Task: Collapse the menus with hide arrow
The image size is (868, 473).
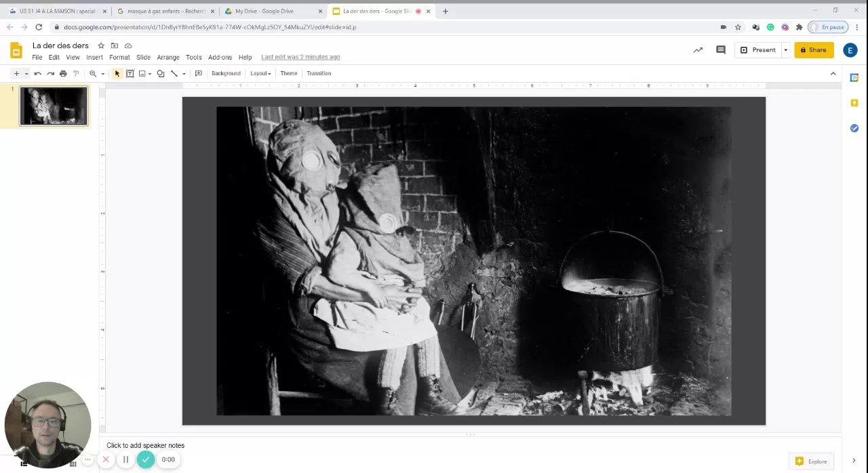Action: click(833, 73)
